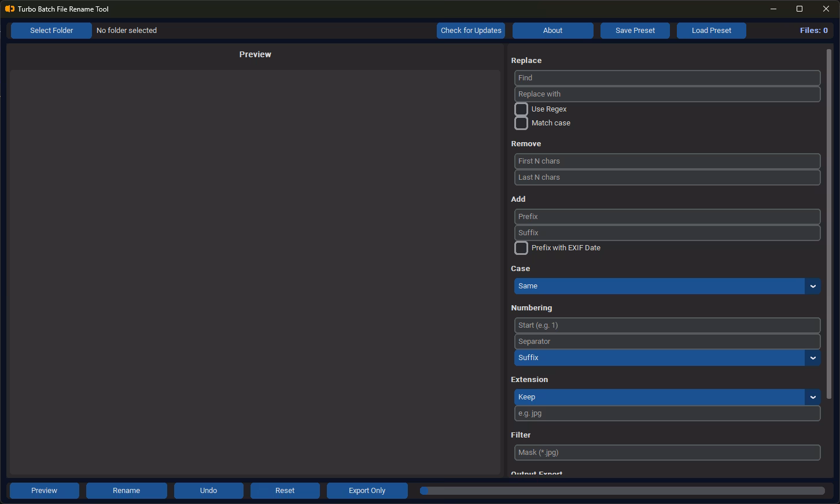Click the Rename button

[127, 491]
